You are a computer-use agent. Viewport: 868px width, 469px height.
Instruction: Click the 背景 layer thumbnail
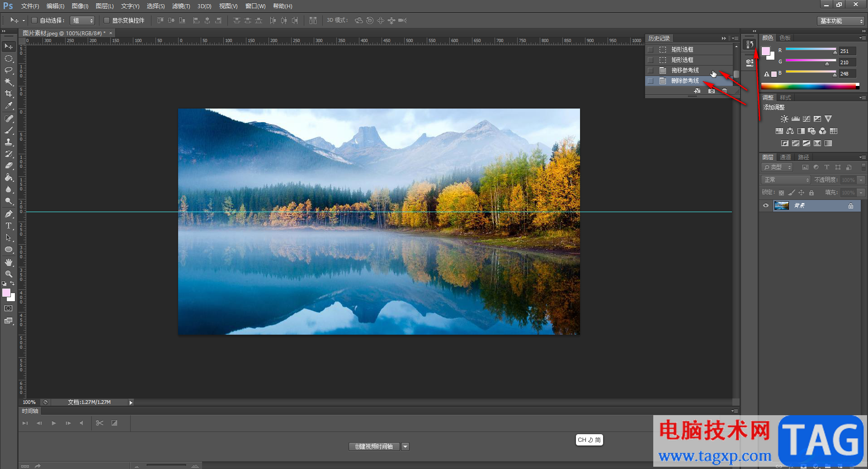[781, 206]
